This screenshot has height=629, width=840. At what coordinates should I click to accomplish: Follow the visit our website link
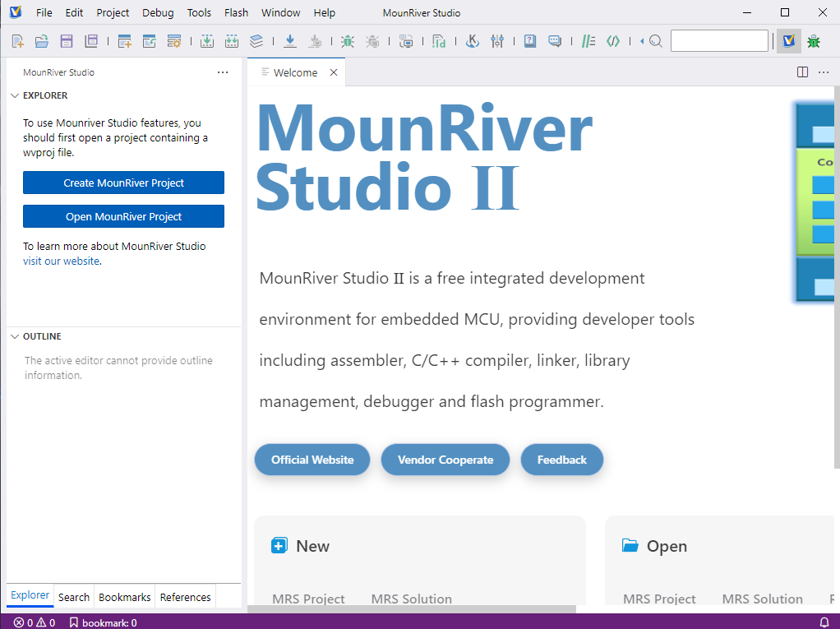(x=61, y=261)
